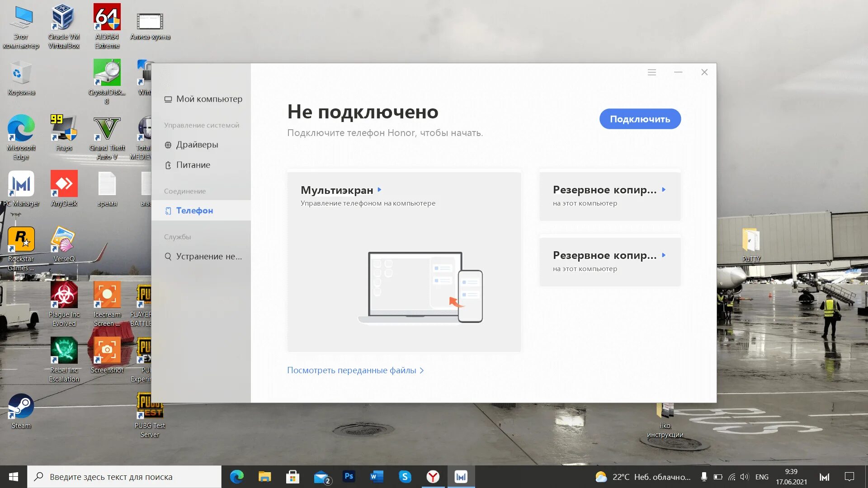Select Телефон section in sidebar
Screen dimensions: 868x488
coord(194,210)
